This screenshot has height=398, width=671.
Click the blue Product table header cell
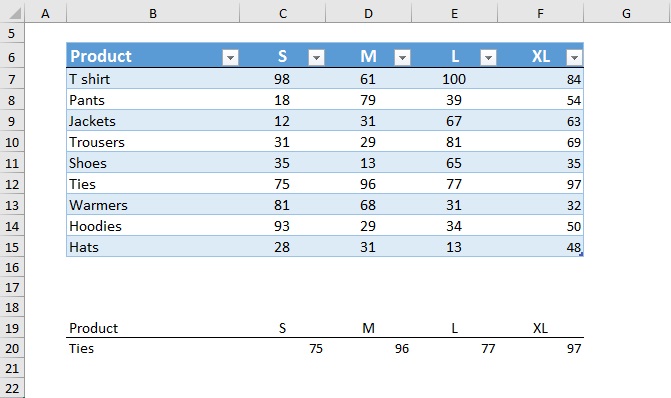point(153,56)
